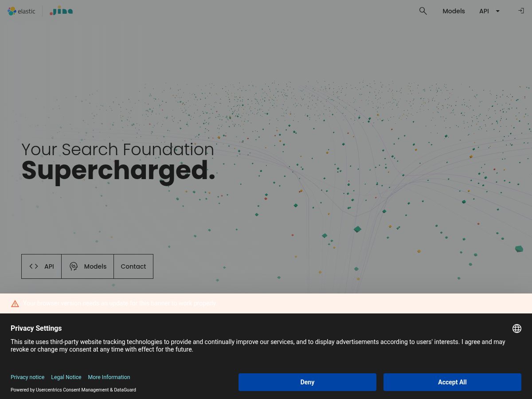Open Models in the top navigation
The width and height of the screenshot is (532, 399).
click(454, 11)
